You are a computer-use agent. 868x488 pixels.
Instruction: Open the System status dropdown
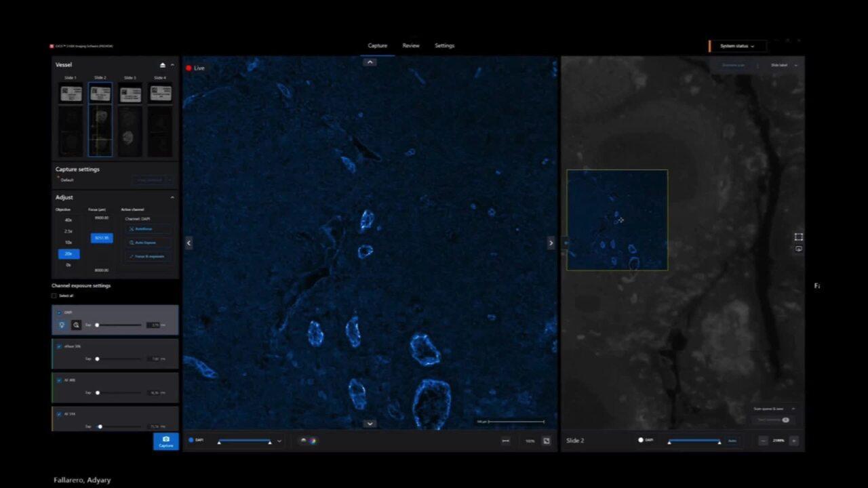(736, 46)
